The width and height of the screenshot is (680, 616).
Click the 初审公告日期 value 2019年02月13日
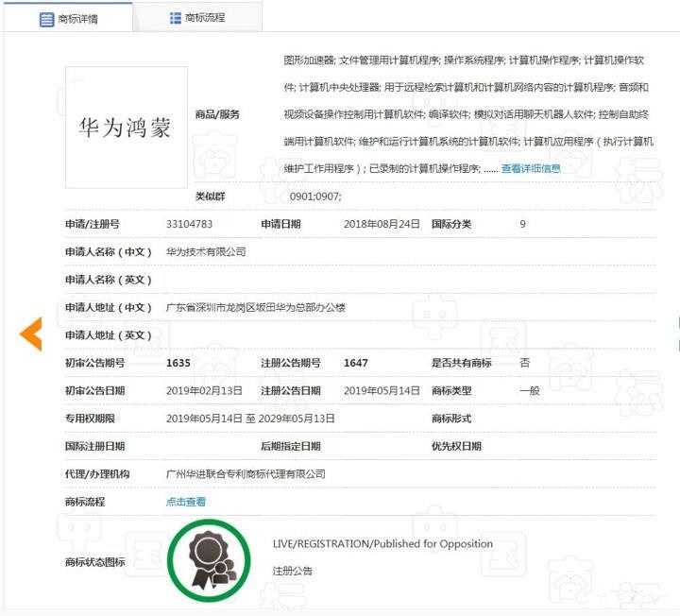(204, 390)
